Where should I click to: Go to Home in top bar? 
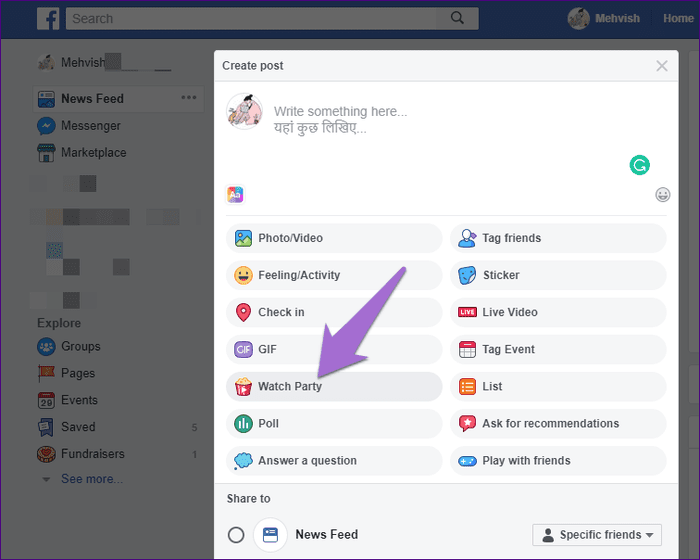pyautogui.click(x=678, y=18)
